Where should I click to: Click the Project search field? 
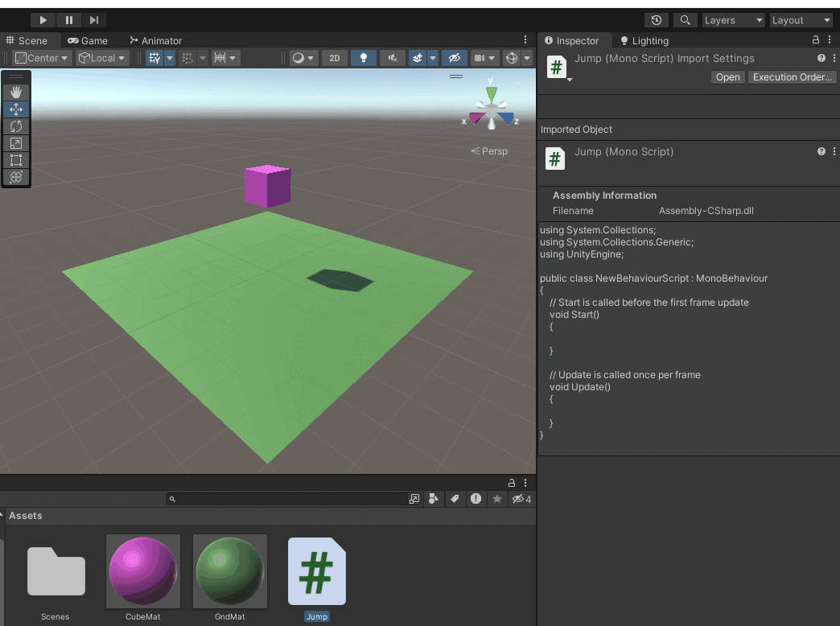287,499
